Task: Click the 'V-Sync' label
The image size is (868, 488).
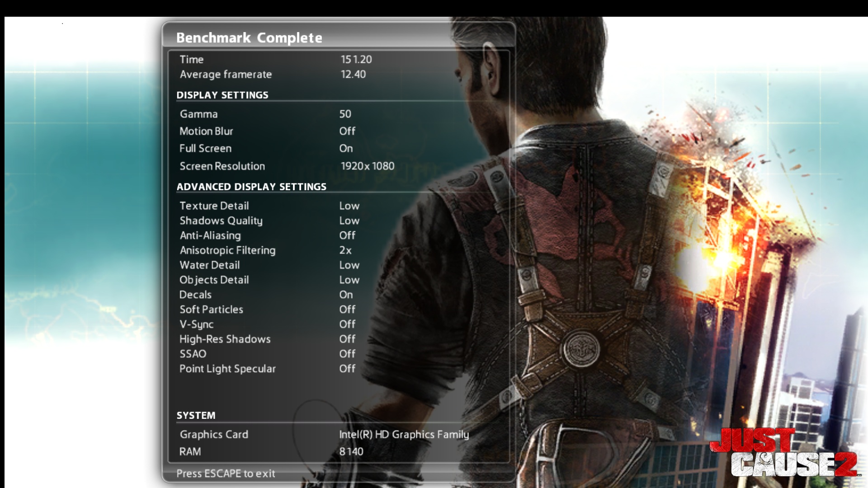Action: (x=197, y=324)
